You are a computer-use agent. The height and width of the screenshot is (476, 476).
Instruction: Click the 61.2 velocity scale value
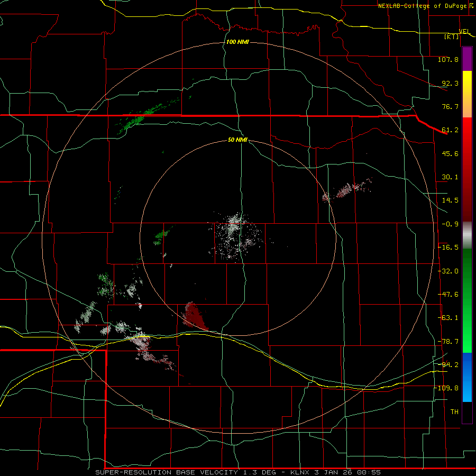(450, 130)
